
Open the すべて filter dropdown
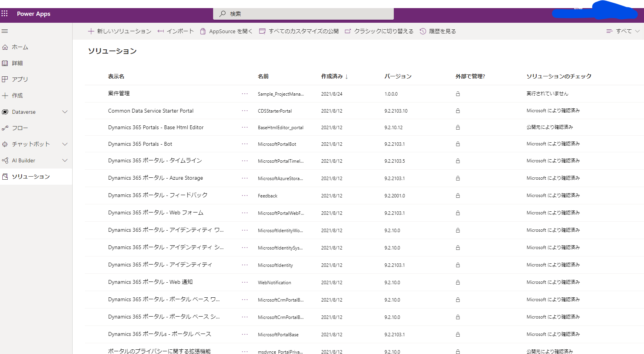[623, 31]
